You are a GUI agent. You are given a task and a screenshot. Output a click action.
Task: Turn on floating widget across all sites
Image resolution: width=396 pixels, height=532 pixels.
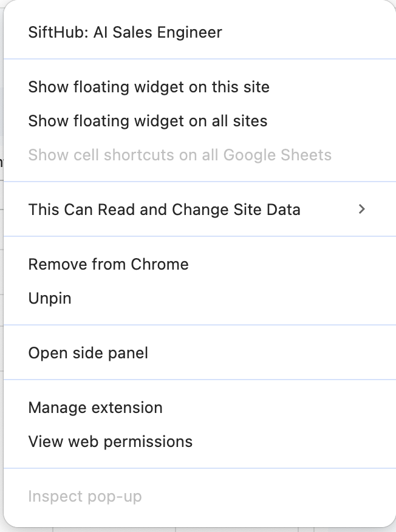pyautogui.click(x=148, y=121)
